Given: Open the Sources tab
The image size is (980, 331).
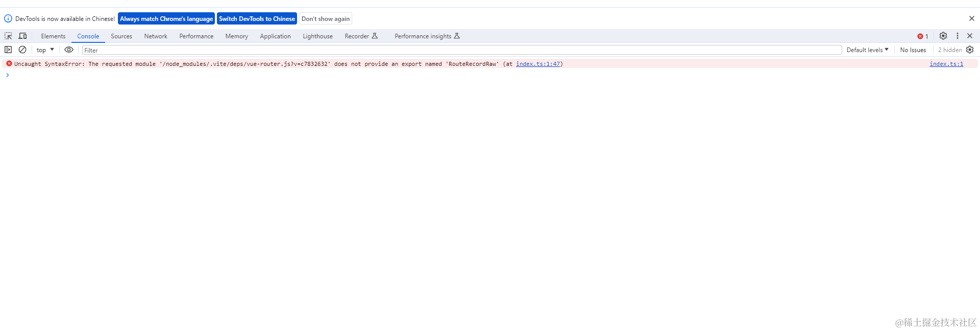Looking at the screenshot, I should point(121,36).
